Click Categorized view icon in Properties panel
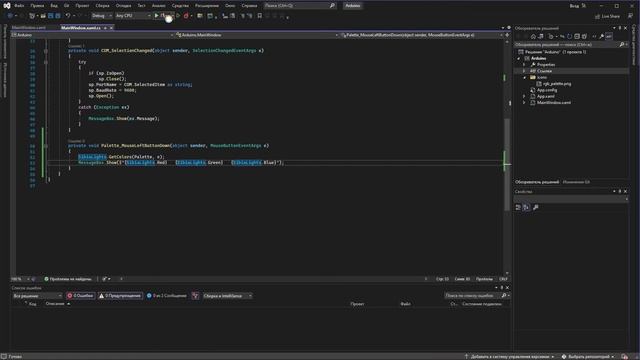Image resolution: width=640 pixels, height=360 pixels. (x=518, y=207)
